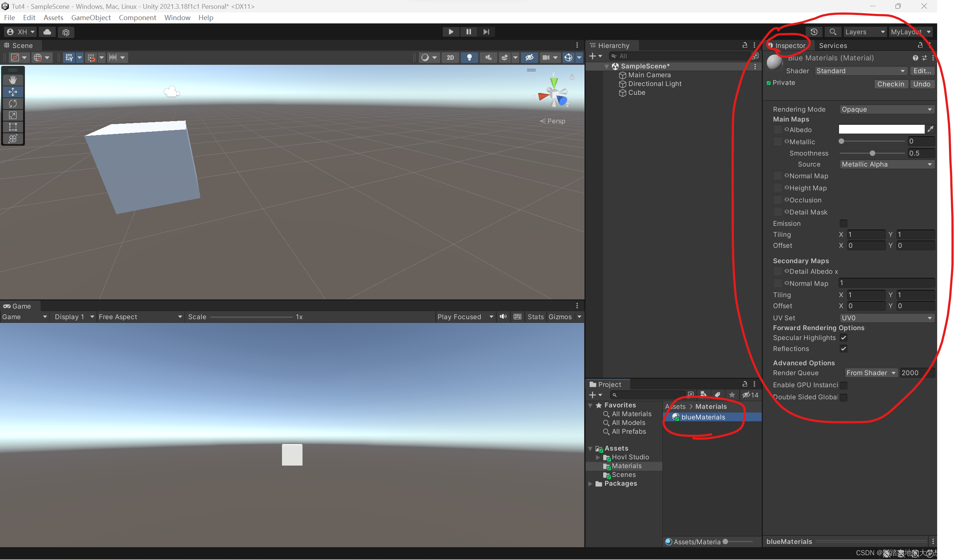The image size is (954, 560).
Task: Select the Rotate tool
Action: click(13, 103)
